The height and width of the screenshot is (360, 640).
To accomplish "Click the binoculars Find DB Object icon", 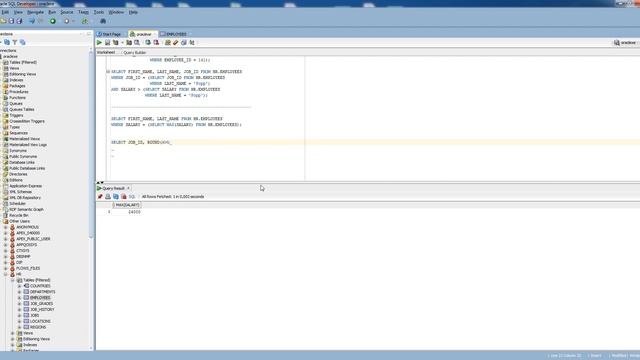I will [103, 21].
